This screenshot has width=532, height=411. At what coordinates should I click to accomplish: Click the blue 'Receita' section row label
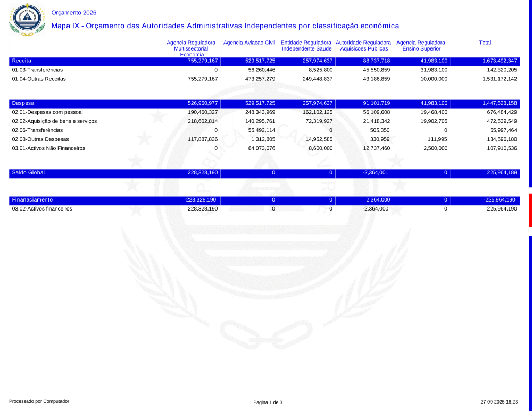pyautogui.click(x=22, y=61)
